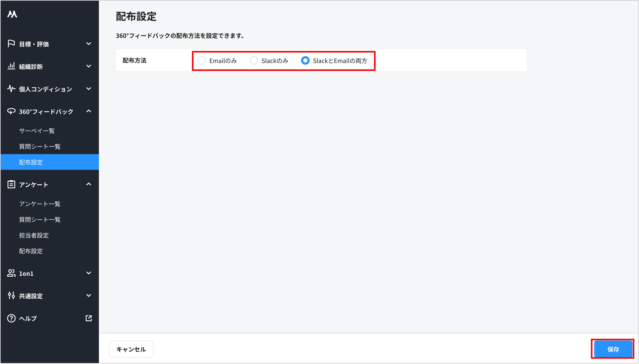This screenshot has width=639, height=364.
Task: Click the clipboard icon beside アンケート
Action: (x=11, y=184)
